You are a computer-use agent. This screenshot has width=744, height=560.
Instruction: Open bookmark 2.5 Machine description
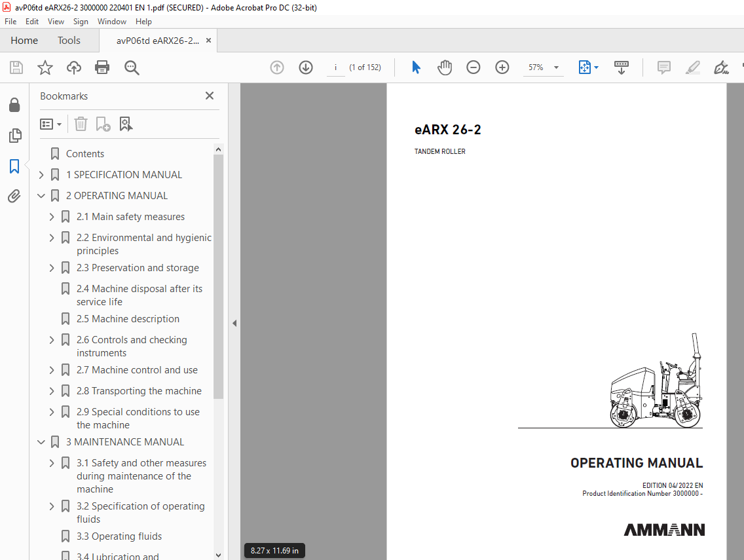pos(128,319)
